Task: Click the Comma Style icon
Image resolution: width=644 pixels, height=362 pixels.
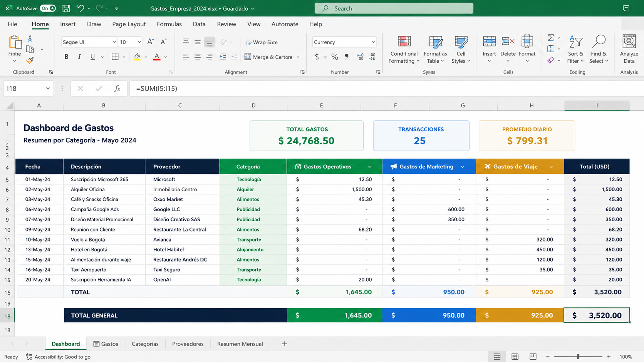Action: point(347,57)
